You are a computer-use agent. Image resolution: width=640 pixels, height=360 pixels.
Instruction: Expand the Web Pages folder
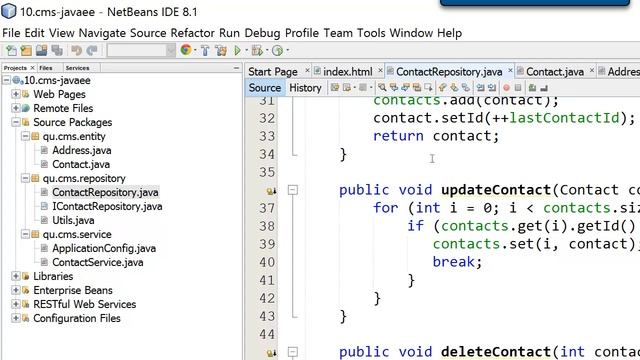coord(16,94)
